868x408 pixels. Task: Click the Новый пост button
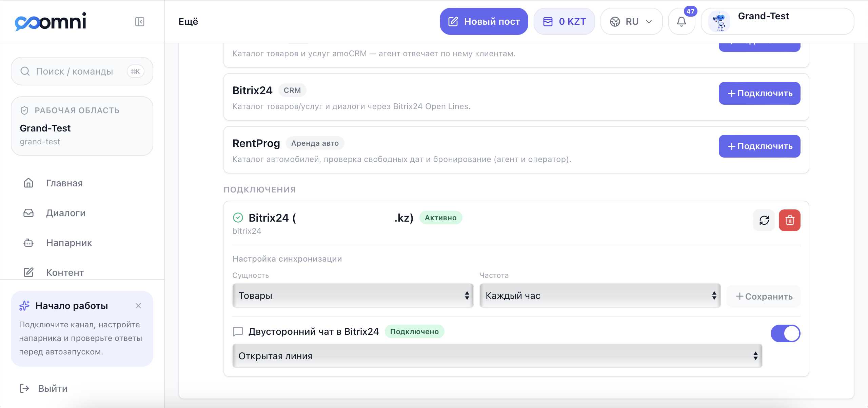pyautogui.click(x=484, y=21)
